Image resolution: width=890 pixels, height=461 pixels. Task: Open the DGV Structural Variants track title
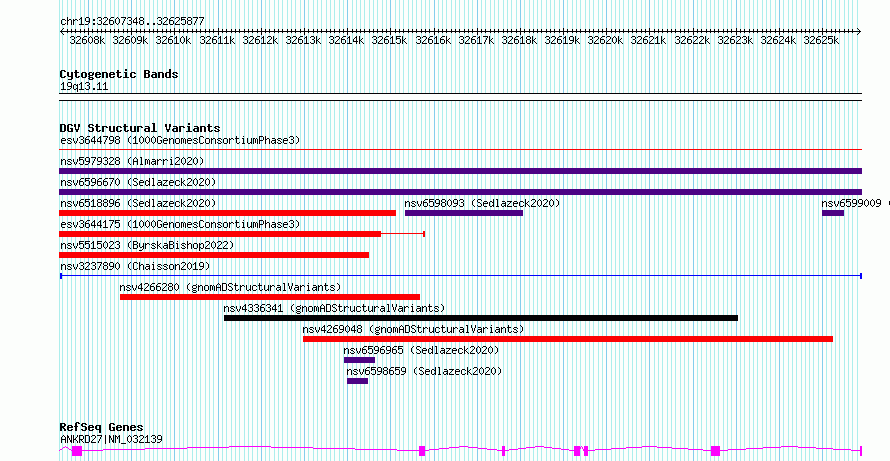coord(140,128)
